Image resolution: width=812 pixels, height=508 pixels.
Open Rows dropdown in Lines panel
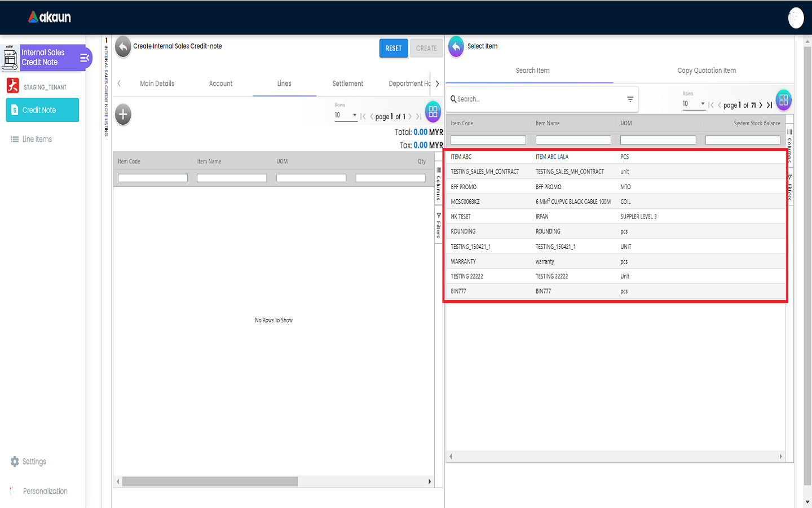(346, 115)
